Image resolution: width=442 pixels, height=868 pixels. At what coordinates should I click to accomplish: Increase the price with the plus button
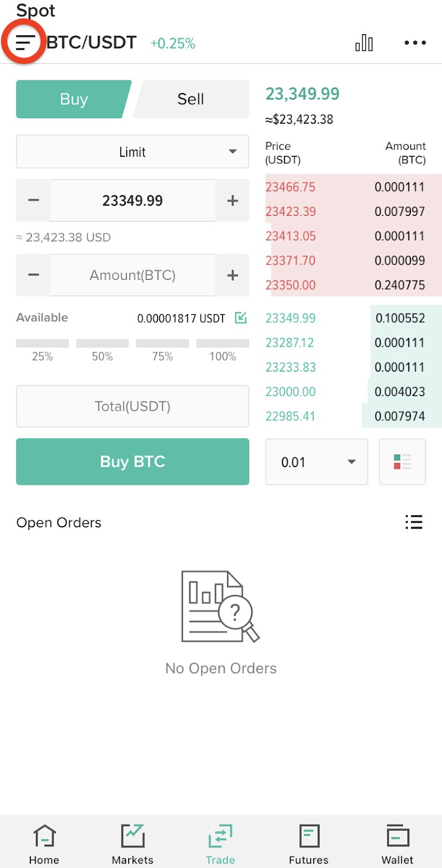[x=232, y=201]
